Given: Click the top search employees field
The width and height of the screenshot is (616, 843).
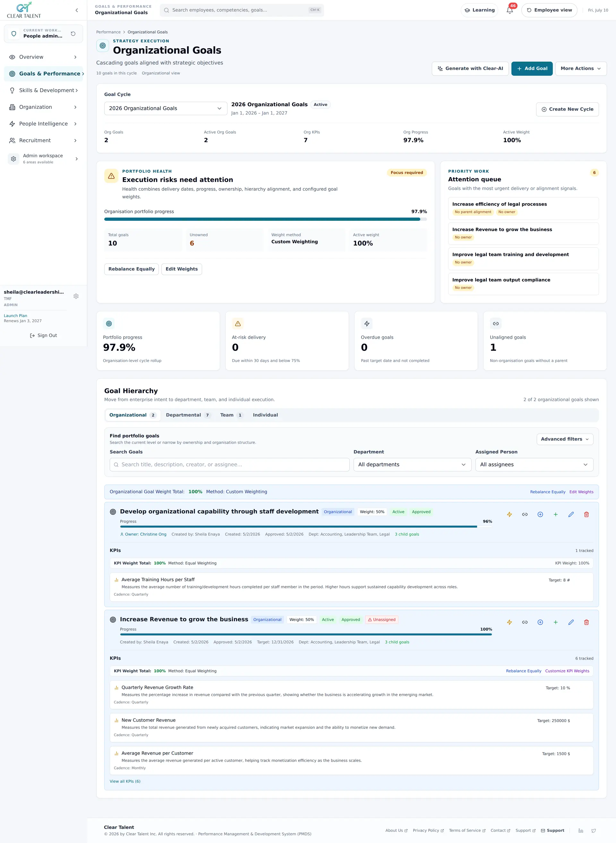Looking at the screenshot, I should pos(242,10).
